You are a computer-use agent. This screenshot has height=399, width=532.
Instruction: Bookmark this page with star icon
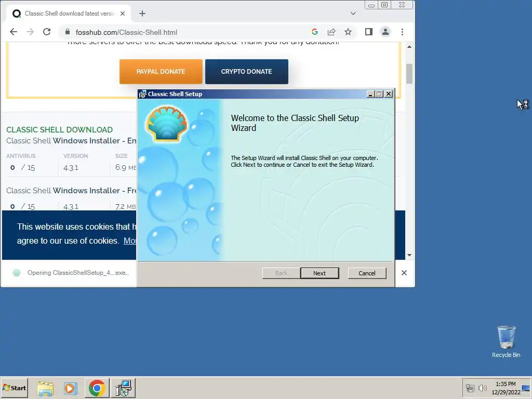click(348, 32)
